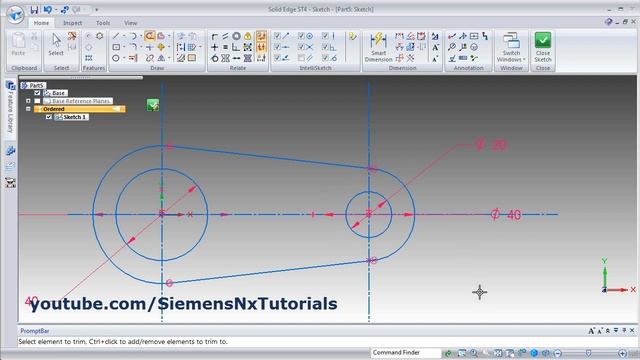Select the Circle by center tool
Image resolution: width=640 pixels, height=360 pixels.
(x=116, y=58)
